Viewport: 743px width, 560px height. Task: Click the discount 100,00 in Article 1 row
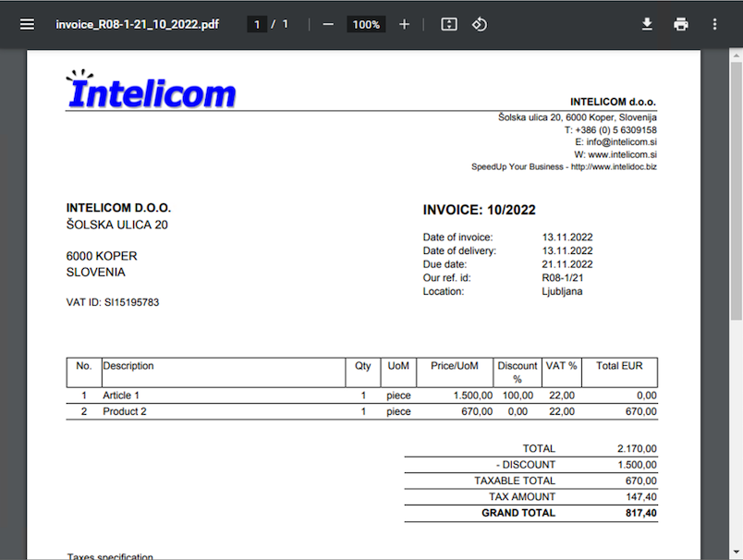[518, 396]
